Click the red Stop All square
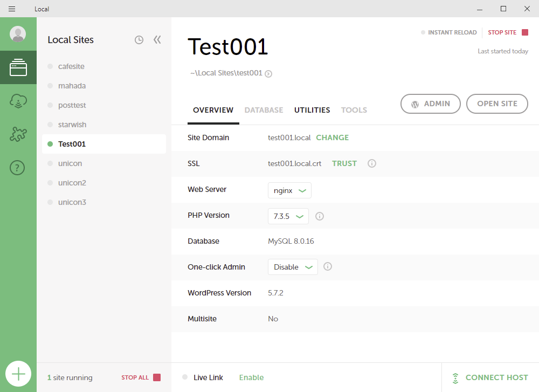The width and height of the screenshot is (539, 392). coord(157,377)
